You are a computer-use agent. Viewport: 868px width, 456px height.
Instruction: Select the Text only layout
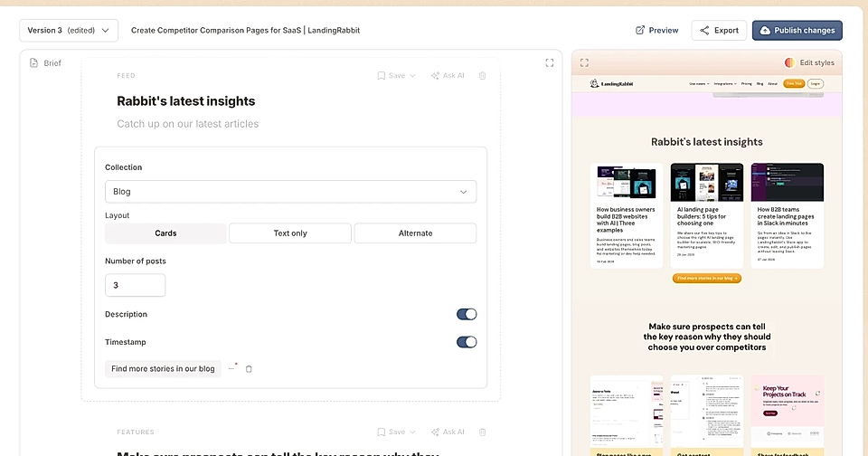click(x=290, y=233)
